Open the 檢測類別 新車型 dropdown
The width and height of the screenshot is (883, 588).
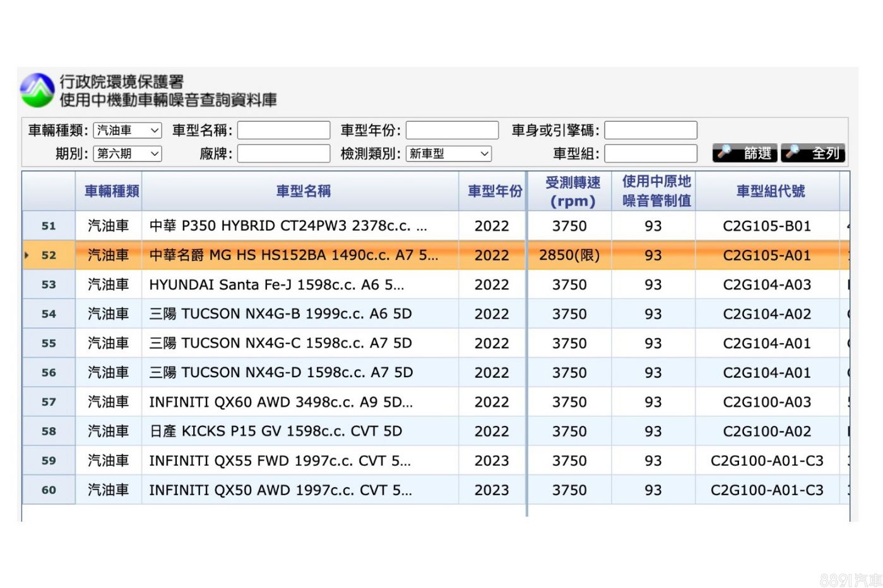[x=448, y=153]
